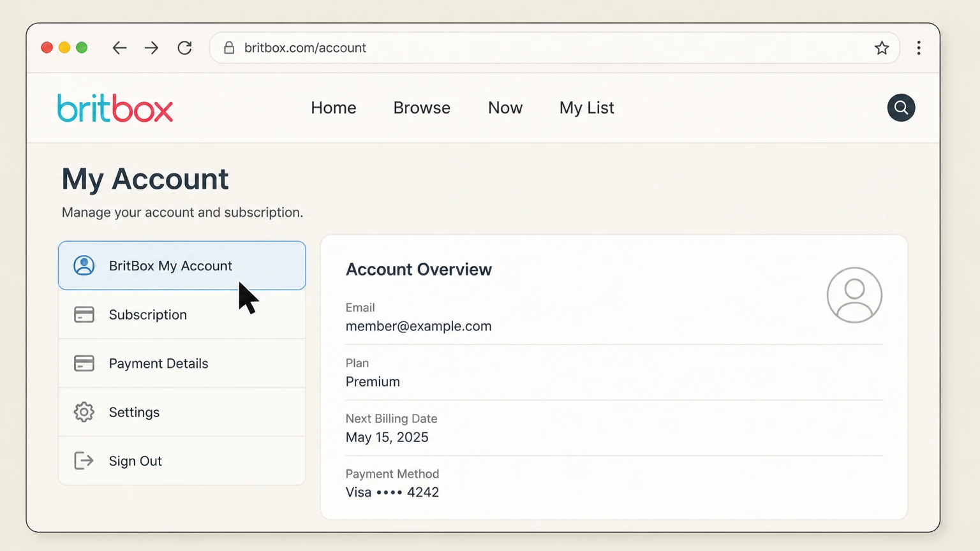Open the My List nav item

point(587,108)
